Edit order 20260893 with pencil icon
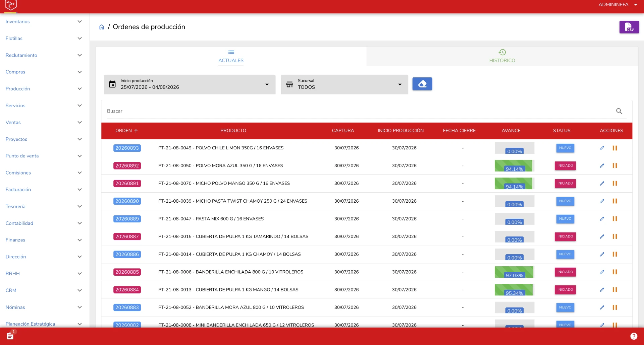This screenshot has width=644, height=345. [602, 148]
